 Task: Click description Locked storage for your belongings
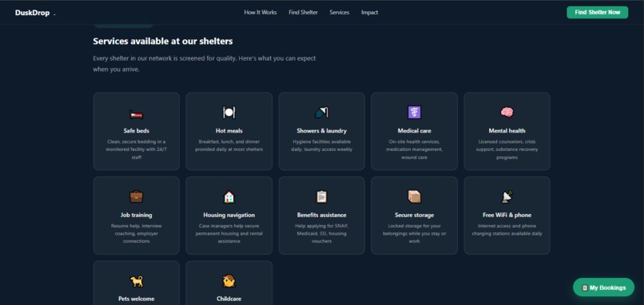point(415,234)
